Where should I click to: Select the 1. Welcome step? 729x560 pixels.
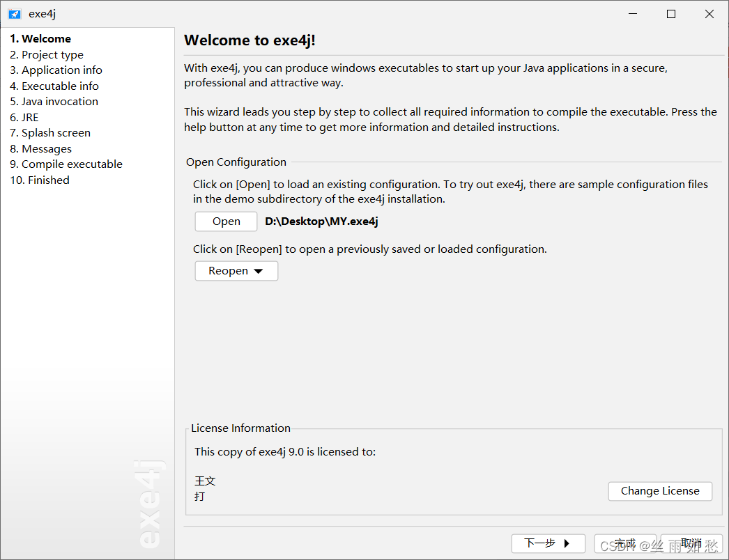[x=40, y=38]
